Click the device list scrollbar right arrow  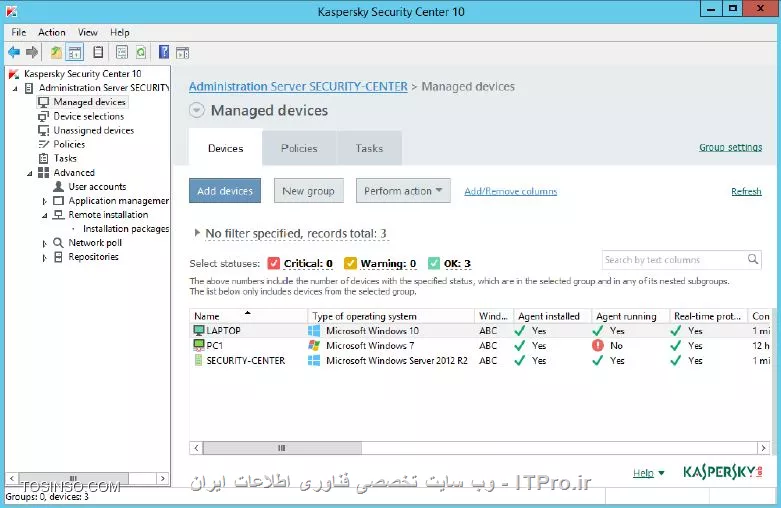click(x=763, y=448)
